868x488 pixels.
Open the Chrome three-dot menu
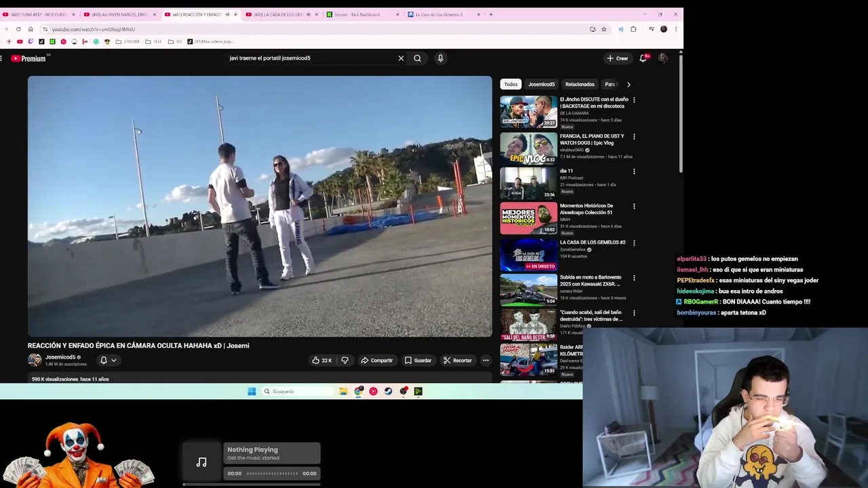676,29
